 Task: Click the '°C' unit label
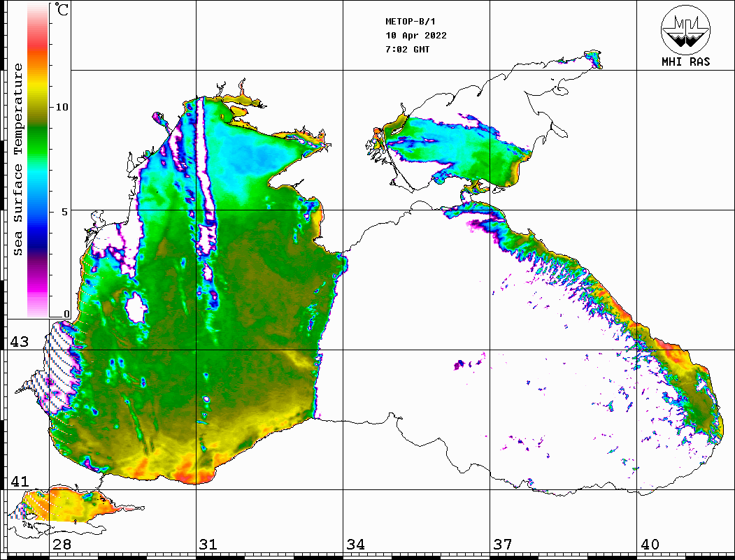click(62, 9)
